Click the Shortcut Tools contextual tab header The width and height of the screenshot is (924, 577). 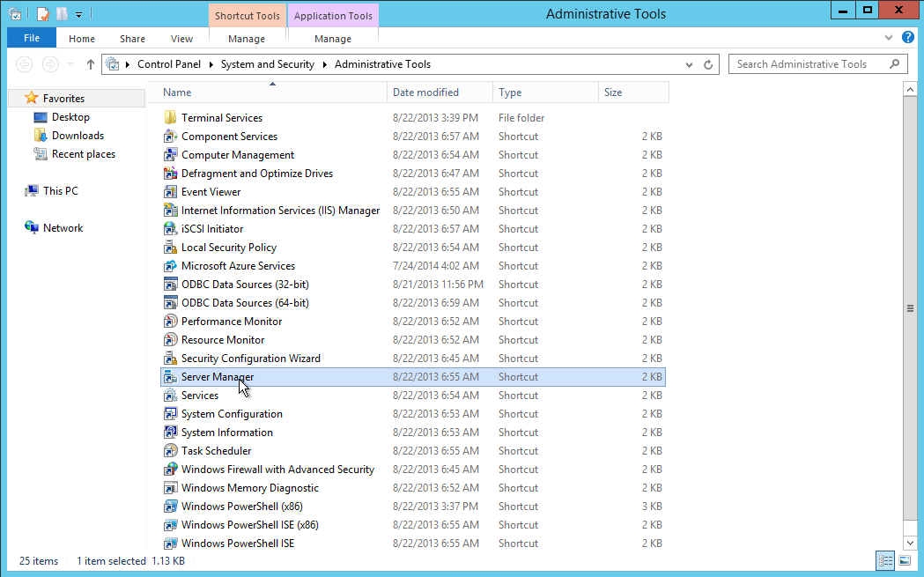(x=248, y=16)
